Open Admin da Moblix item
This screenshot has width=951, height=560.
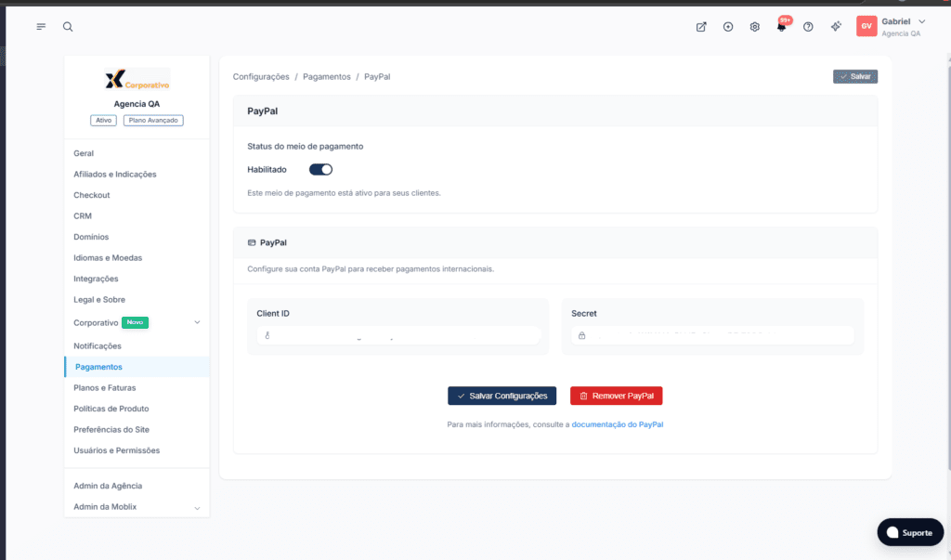point(105,507)
